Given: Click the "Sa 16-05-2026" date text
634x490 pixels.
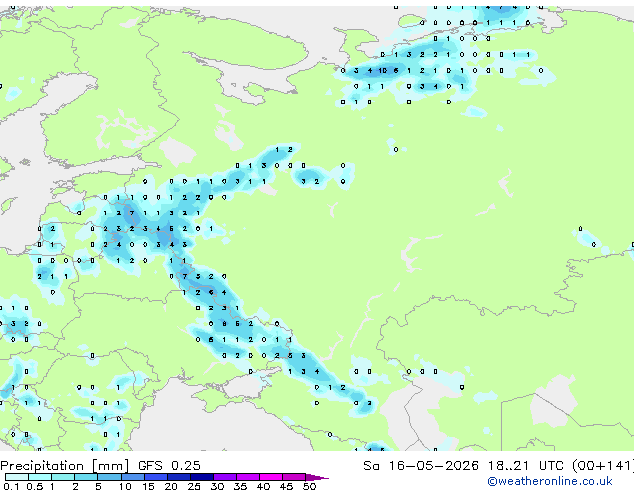Looking at the screenshot, I should click(x=421, y=466).
